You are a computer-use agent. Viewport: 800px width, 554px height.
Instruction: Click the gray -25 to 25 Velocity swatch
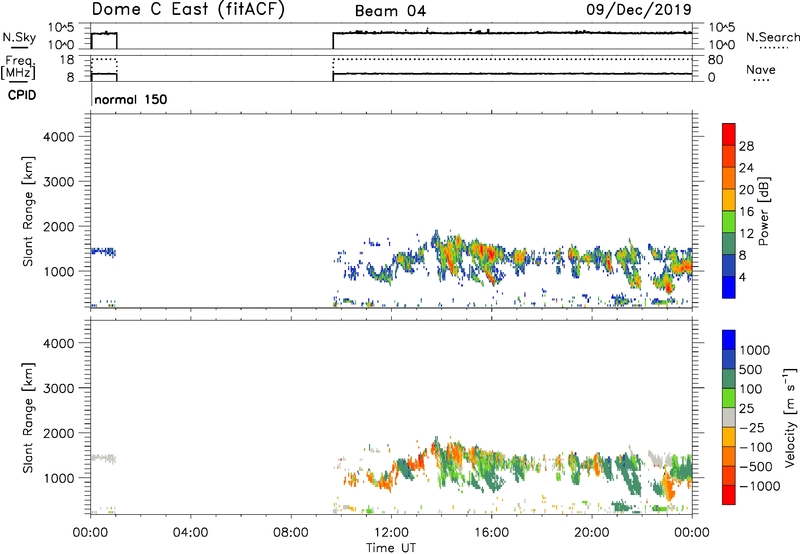[729, 417]
